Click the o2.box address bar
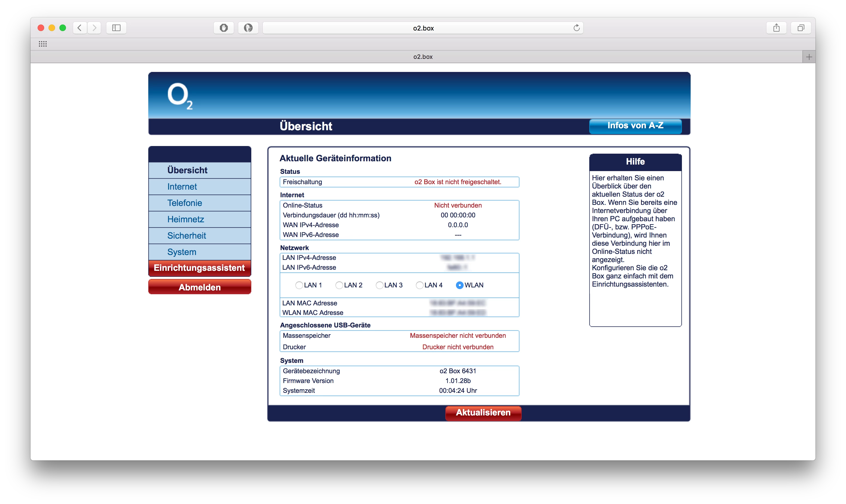Image resolution: width=846 pixels, height=504 pixels. pyautogui.click(x=423, y=28)
